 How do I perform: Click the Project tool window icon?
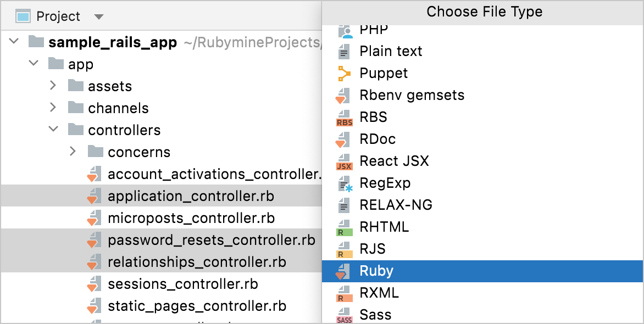[23, 16]
